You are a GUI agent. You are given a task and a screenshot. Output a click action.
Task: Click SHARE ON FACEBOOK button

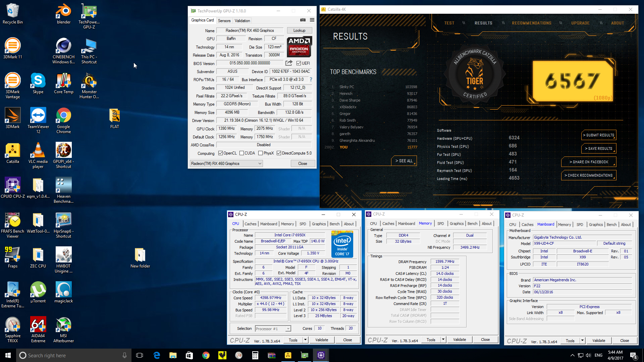589,162
